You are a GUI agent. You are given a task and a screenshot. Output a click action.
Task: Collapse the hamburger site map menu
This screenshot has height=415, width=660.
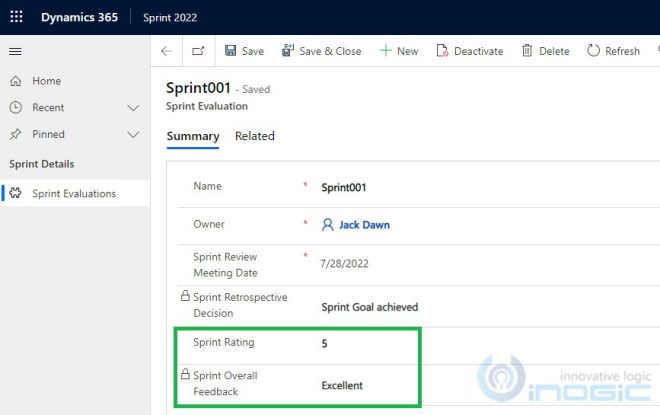click(x=15, y=51)
